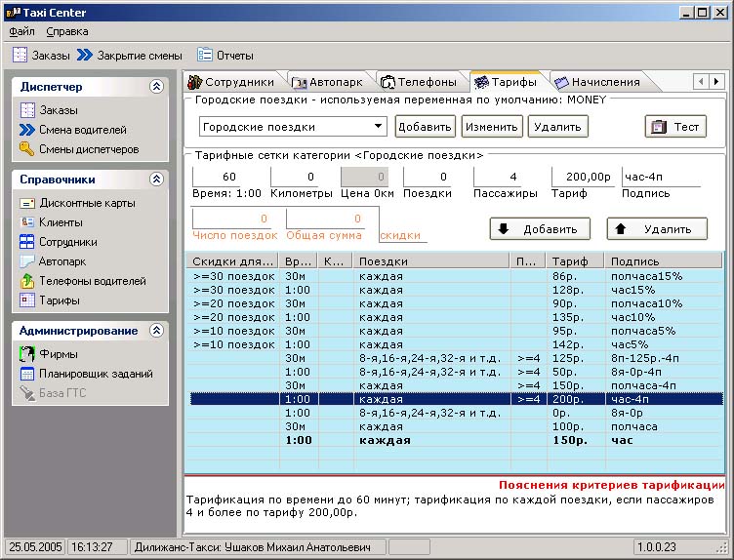Click the Планировщик заданий calendar icon
This screenshot has height=560, width=734.
(27, 374)
